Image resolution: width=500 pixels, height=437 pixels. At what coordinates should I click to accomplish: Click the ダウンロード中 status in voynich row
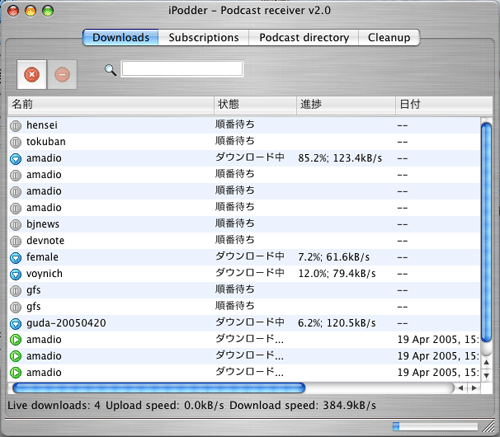click(x=250, y=273)
